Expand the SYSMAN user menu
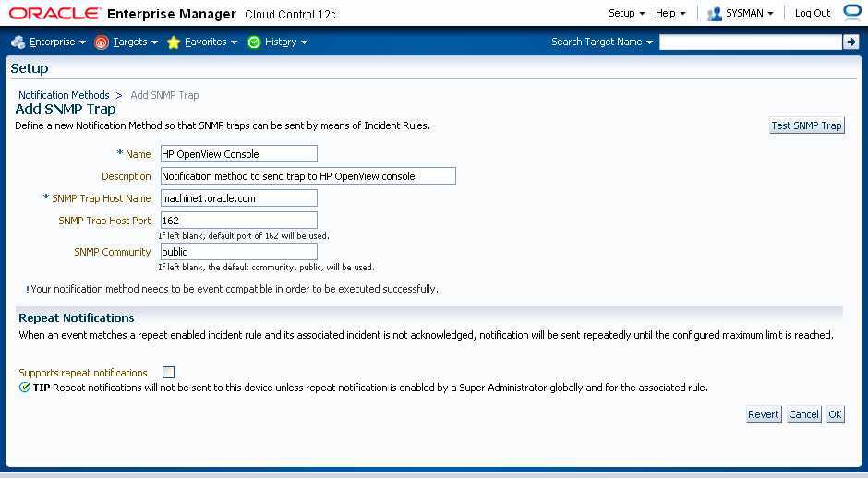This screenshot has width=868, height=478. (750, 13)
